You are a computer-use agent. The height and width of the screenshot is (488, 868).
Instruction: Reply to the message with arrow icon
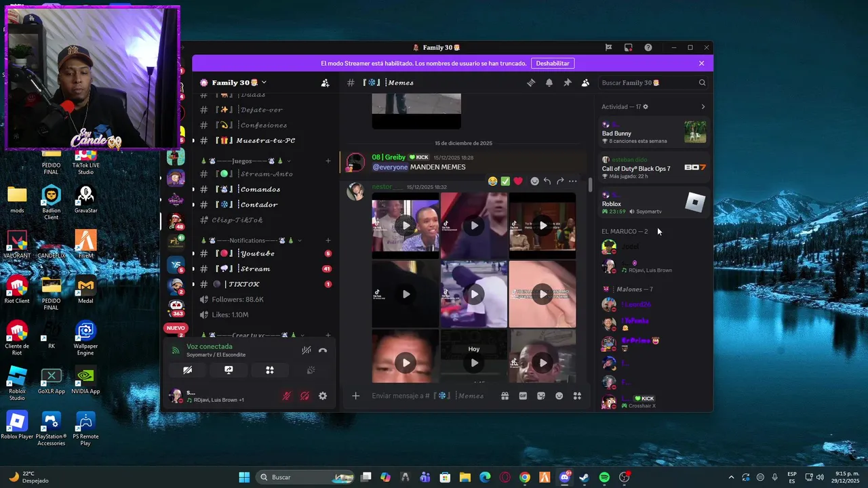[547, 181]
